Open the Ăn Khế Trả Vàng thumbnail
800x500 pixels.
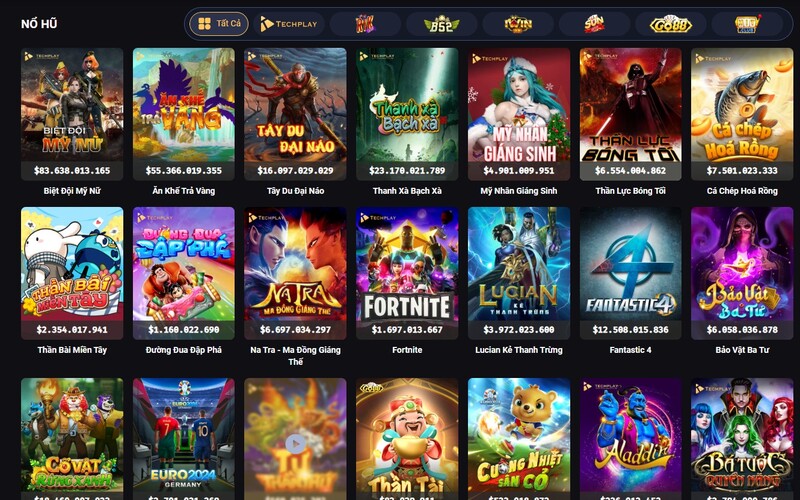(184, 114)
